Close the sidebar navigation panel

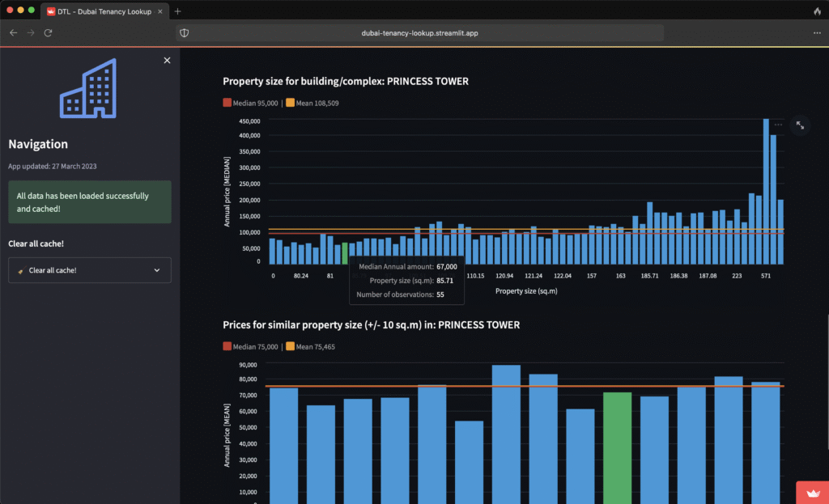tap(167, 61)
